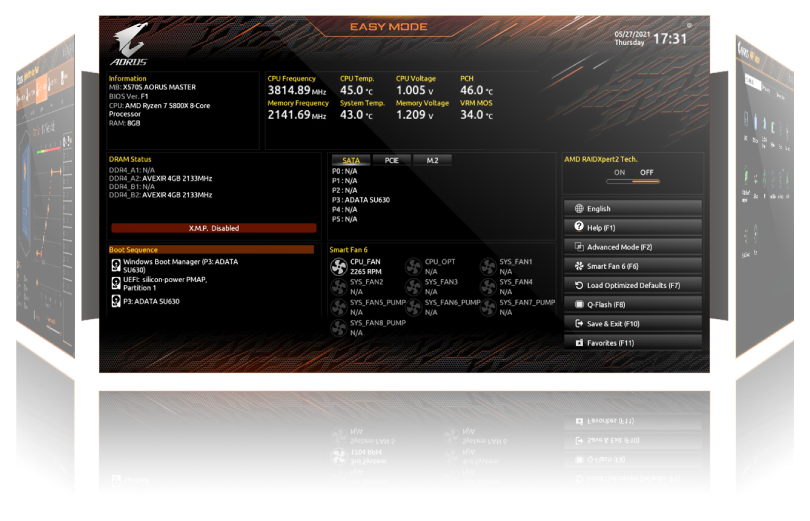810x521 pixels.
Task: Select the SATA tab
Action: (351, 161)
